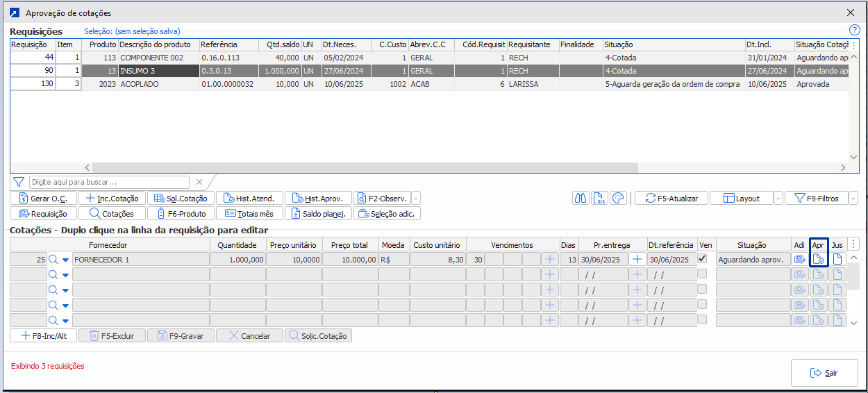The width and height of the screenshot is (868, 393).
Task: Open the Jus document icon in first row
Action: 837,259
